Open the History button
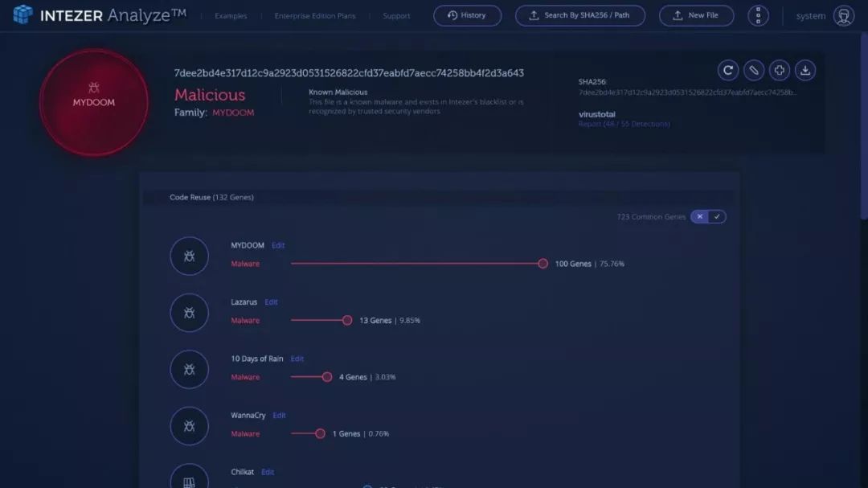The width and height of the screenshot is (868, 488). click(467, 15)
